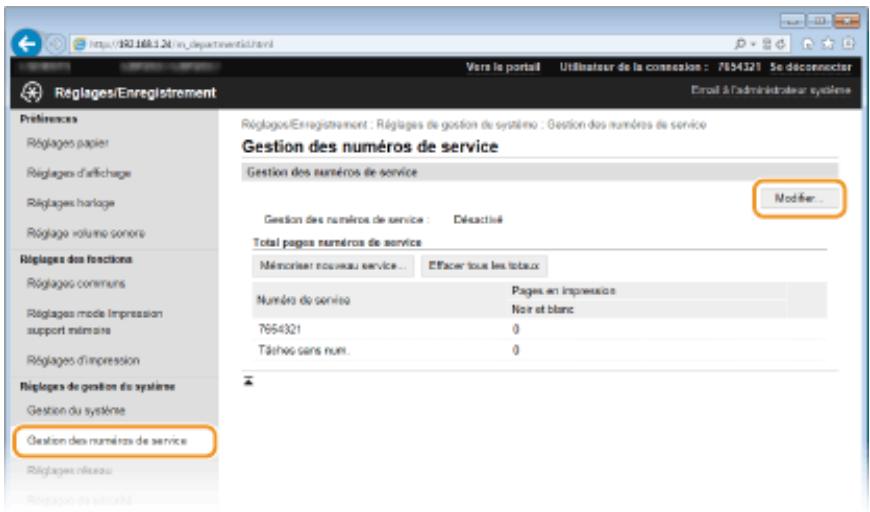Screen dimensions: 870x512
Task: Click the search magnifier icon in address bar
Action: [x=740, y=44]
